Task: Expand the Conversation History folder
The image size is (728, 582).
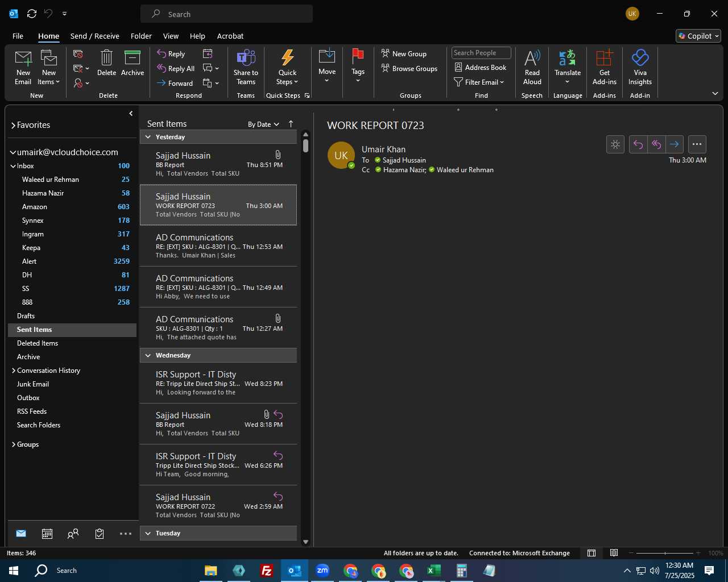Action: pyautogui.click(x=13, y=371)
